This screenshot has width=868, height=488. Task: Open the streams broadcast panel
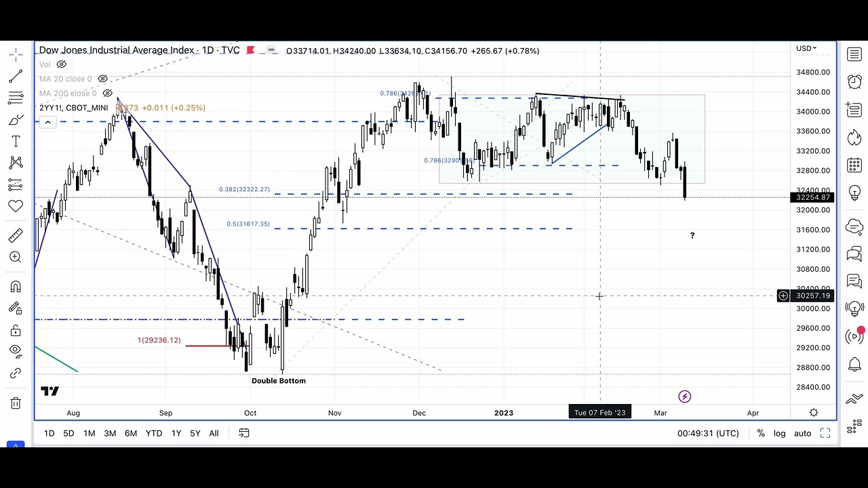click(854, 336)
